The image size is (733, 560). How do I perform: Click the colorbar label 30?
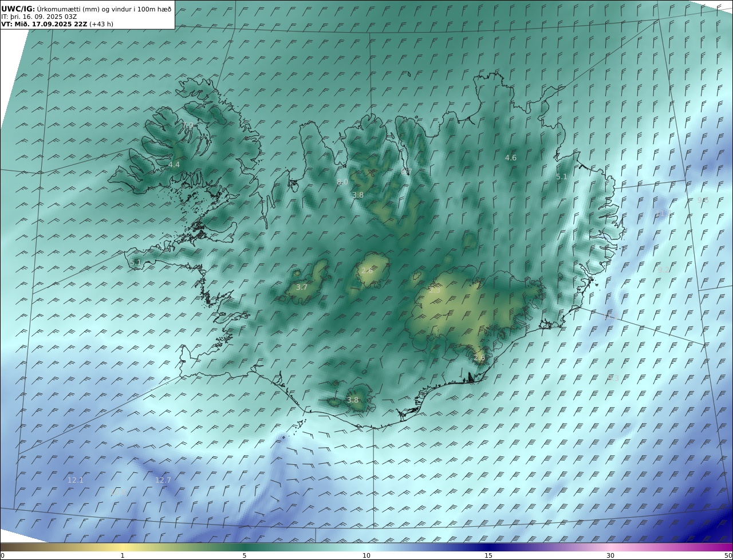point(610,555)
